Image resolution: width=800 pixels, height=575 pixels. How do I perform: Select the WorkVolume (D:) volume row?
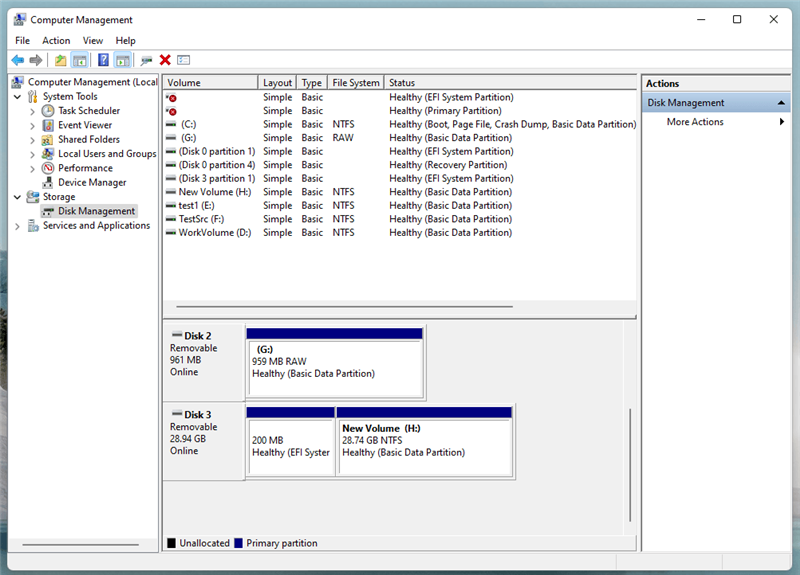400,233
